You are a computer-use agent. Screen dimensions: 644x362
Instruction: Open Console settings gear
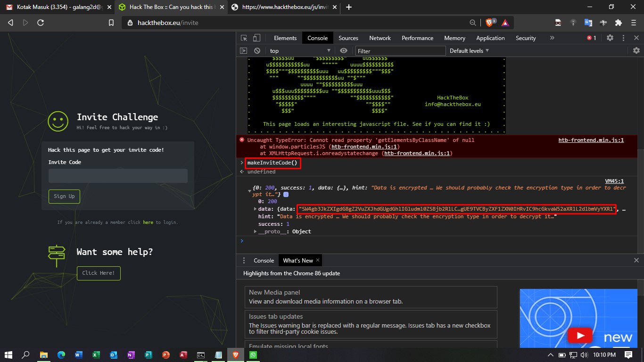(x=636, y=50)
